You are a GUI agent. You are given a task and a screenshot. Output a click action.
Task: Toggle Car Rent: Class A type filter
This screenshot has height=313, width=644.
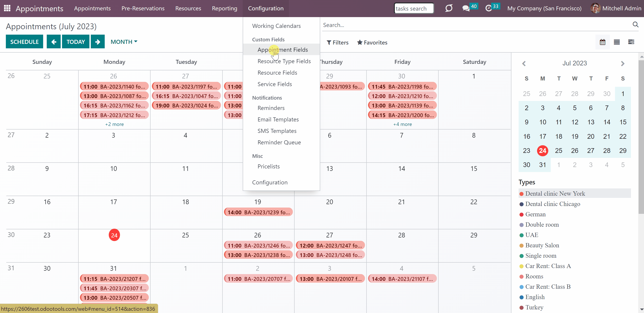548,266
